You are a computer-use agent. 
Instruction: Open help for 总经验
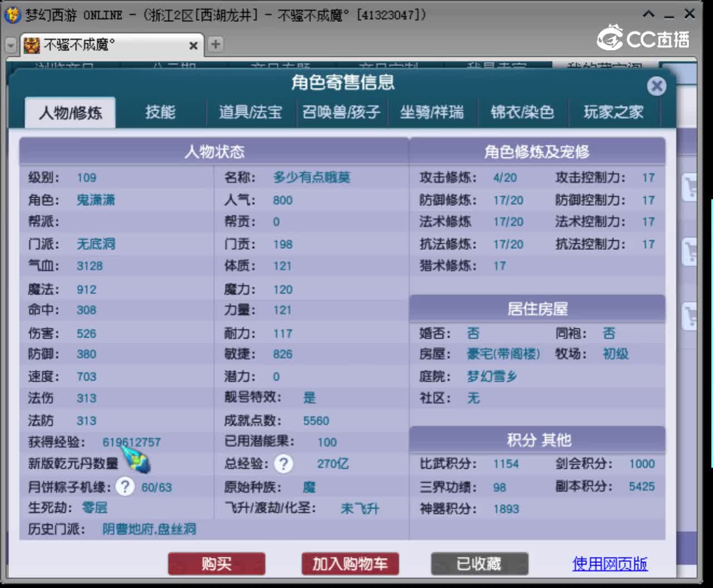point(284,464)
